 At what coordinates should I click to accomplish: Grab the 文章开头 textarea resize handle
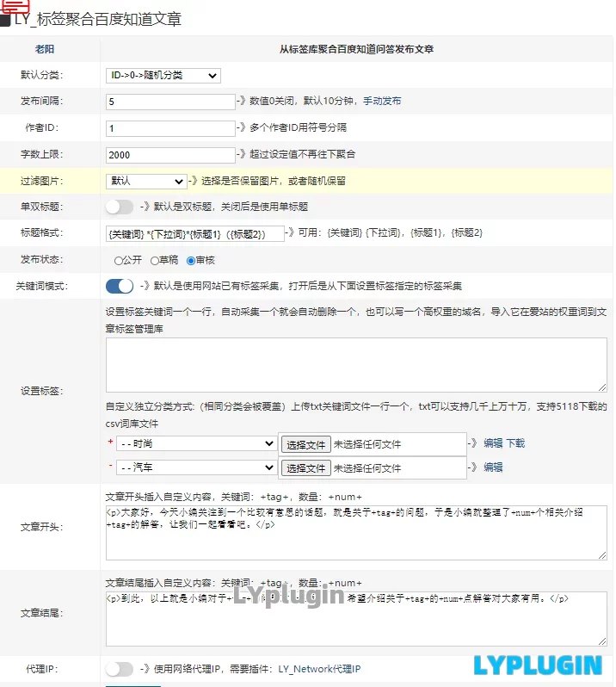(602, 555)
